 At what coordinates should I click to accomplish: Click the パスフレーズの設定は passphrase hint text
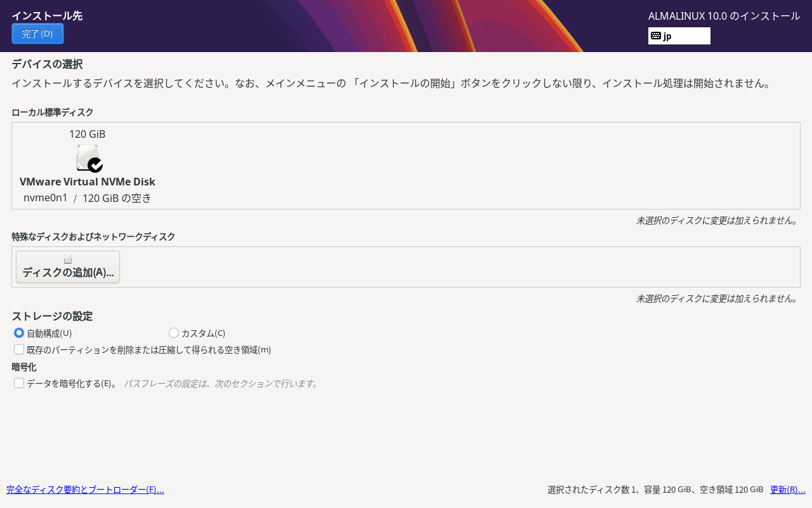click(x=221, y=384)
